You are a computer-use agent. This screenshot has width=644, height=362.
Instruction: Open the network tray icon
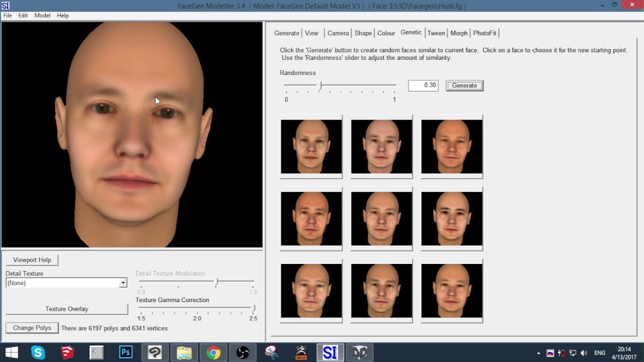(x=573, y=353)
